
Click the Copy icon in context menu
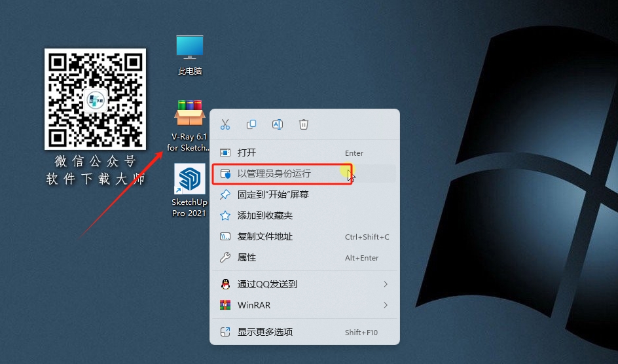(251, 124)
